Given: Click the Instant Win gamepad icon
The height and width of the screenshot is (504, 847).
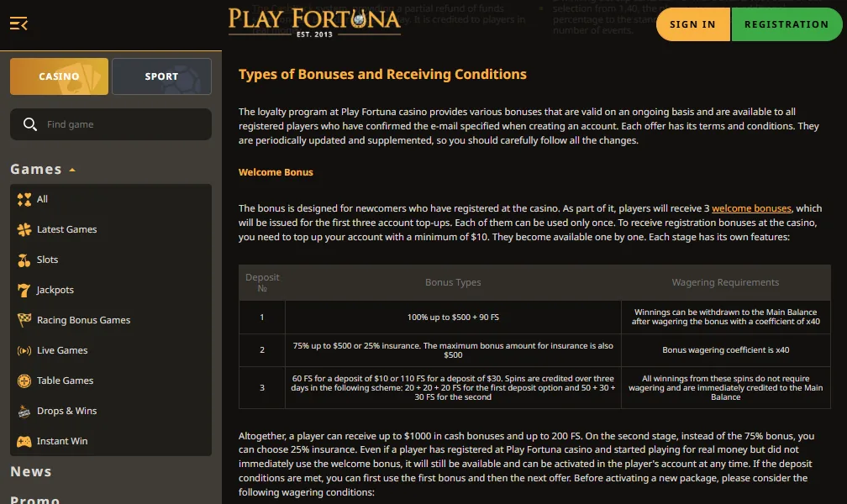Looking at the screenshot, I should (x=24, y=441).
